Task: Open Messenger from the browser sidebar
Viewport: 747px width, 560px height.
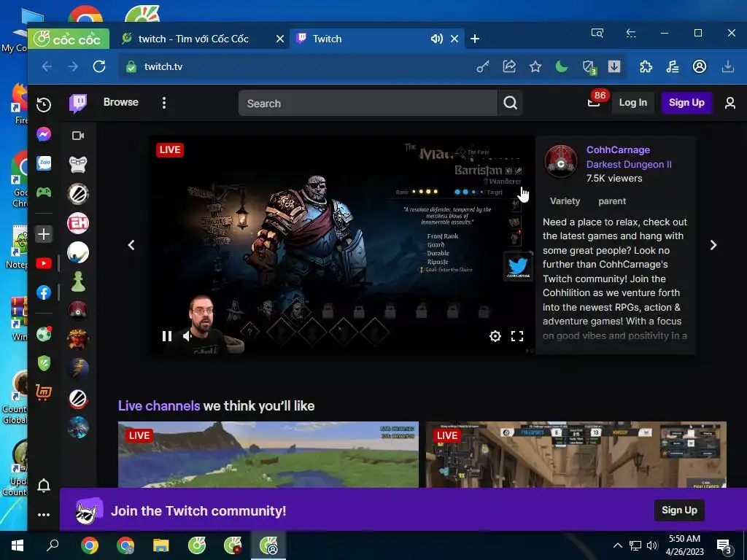Action: pyautogui.click(x=43, y=134)
